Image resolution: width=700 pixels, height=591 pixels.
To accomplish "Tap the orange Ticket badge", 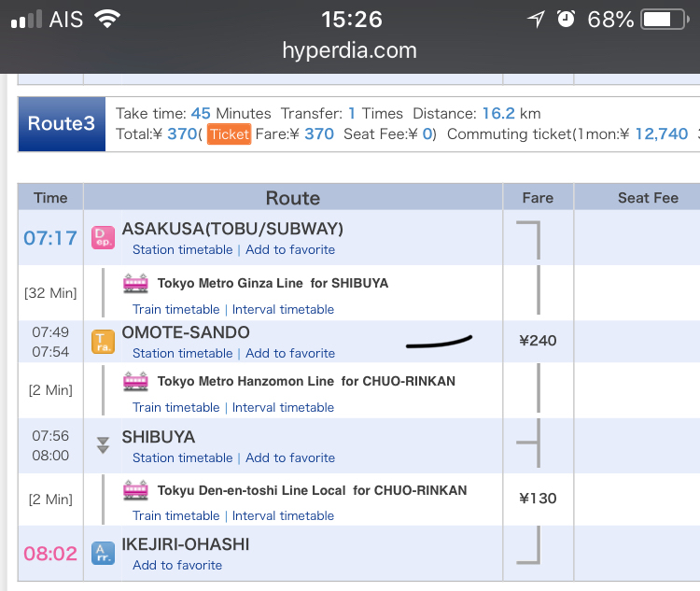I will (229, 134).
